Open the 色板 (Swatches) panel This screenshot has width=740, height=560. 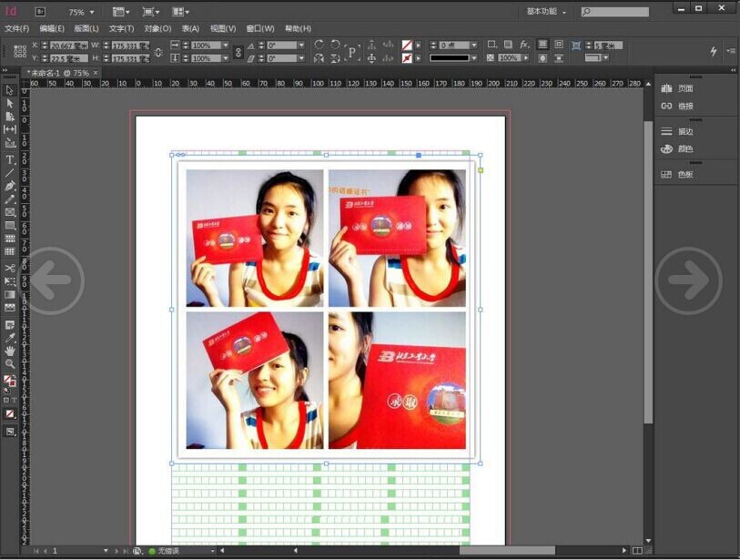point(684,174)
